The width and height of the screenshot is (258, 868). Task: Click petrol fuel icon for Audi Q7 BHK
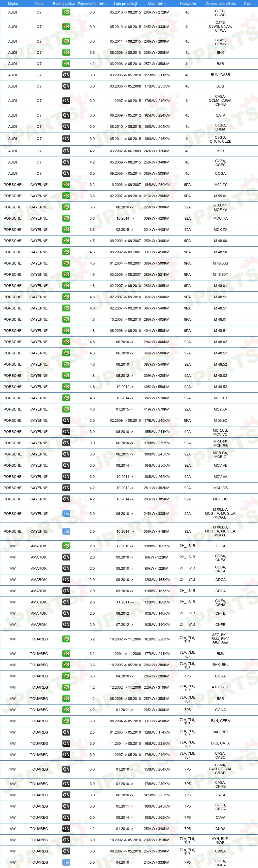(x=66, y=53)
